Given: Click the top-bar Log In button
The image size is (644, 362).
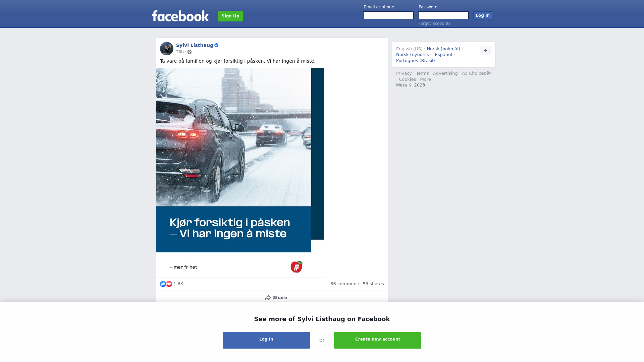Looking at the screenshot, I should 483,15.
